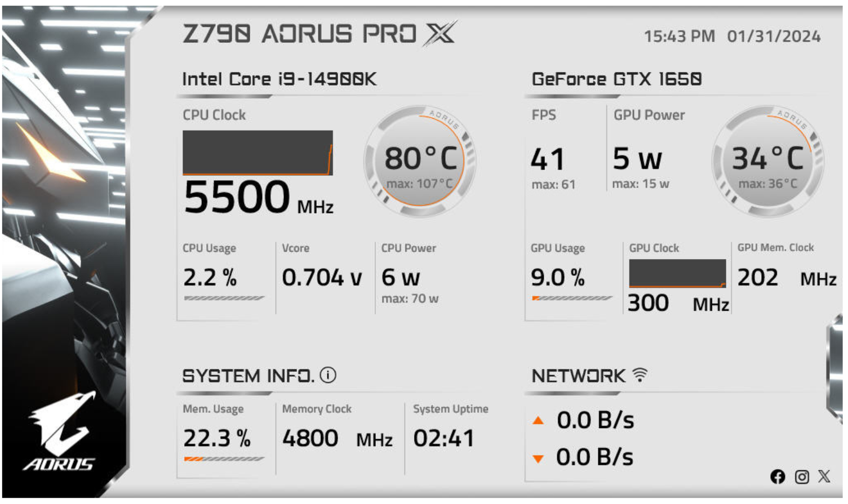Image resolution: width=848 pixels, height=504 pixels.
Task: Click the GeForce GTX 1650 heading
Action: pyautogui.click(x=617, y=79)
